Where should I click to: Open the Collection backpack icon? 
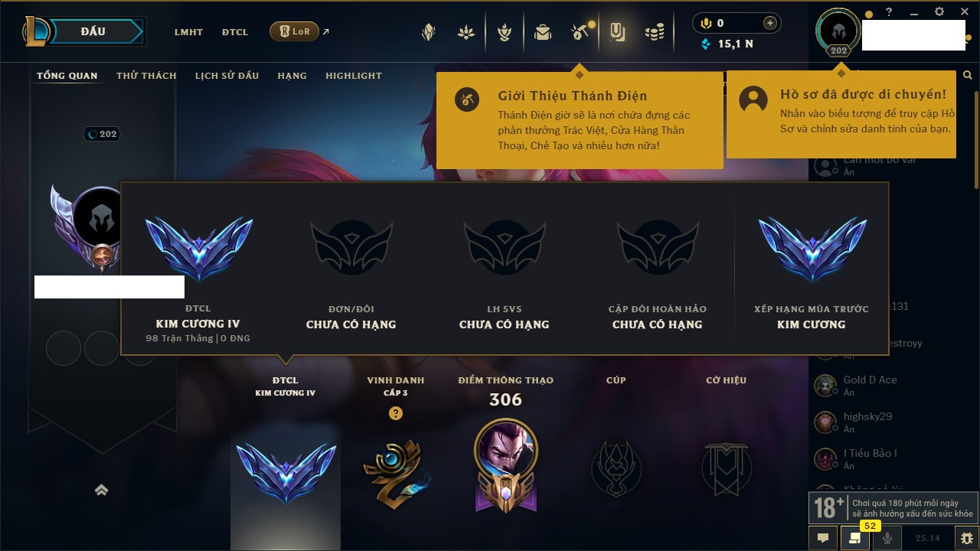pyautogui.click(x=543, y=32)
